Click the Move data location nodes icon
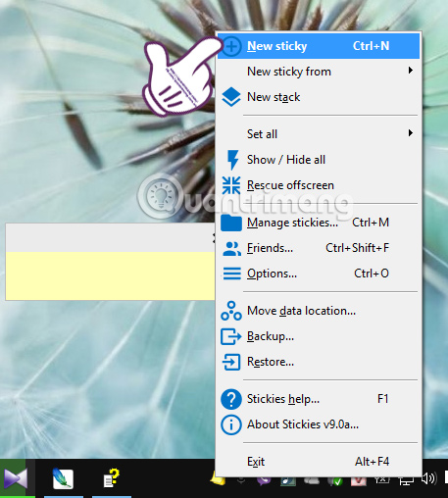Image resolution: width=448 pixels, height=498 pixels. coord(231,311)
